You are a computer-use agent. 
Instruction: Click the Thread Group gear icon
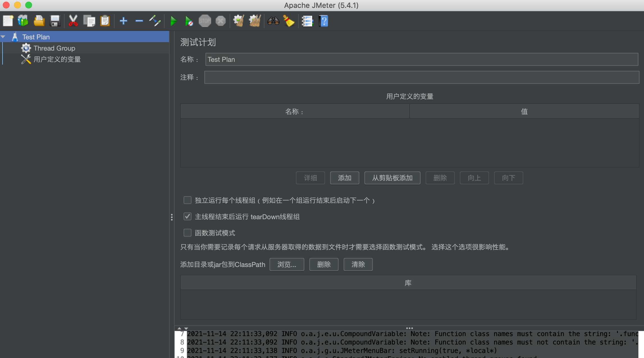pyautogui.click(x=26, y=48)
